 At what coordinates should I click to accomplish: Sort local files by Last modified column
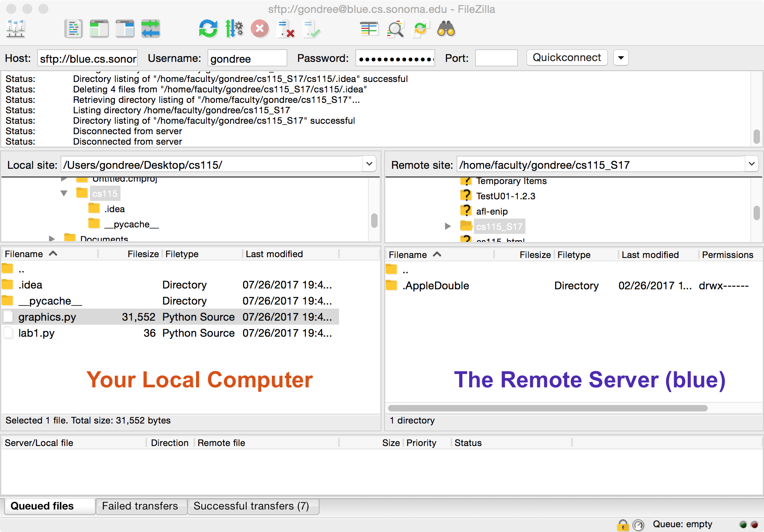[274, 254]
